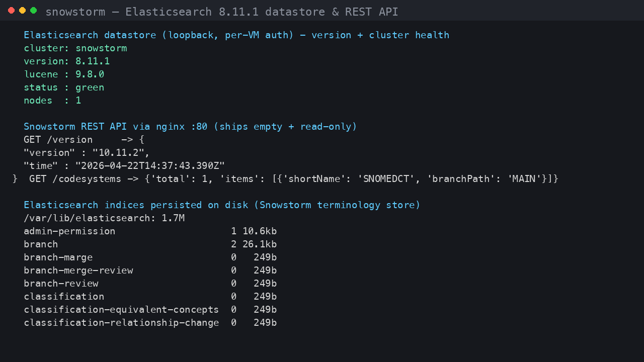Viewport: 644px width, 362px height.
Task: Click the '"version" : "10.11.2"' line
Action: 87,153
